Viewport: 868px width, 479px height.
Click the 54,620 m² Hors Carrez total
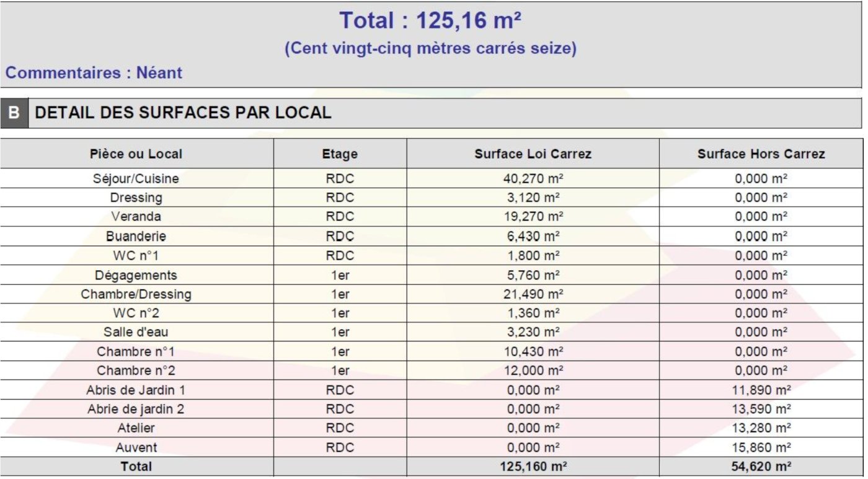[x=761, y=467]
